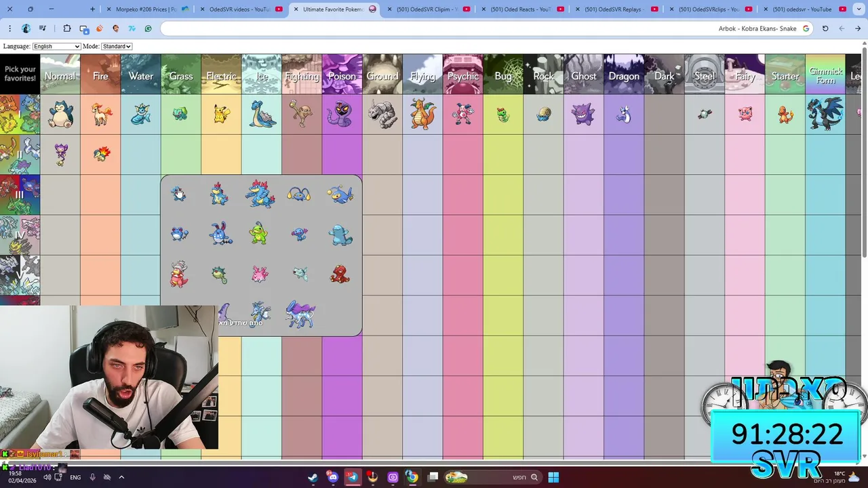Image resolution: width=868 pixels, height=488 pixels.
Task: Pick Chinchou in the Water popup
Action: pyautogui.click(x=299, y=195)
